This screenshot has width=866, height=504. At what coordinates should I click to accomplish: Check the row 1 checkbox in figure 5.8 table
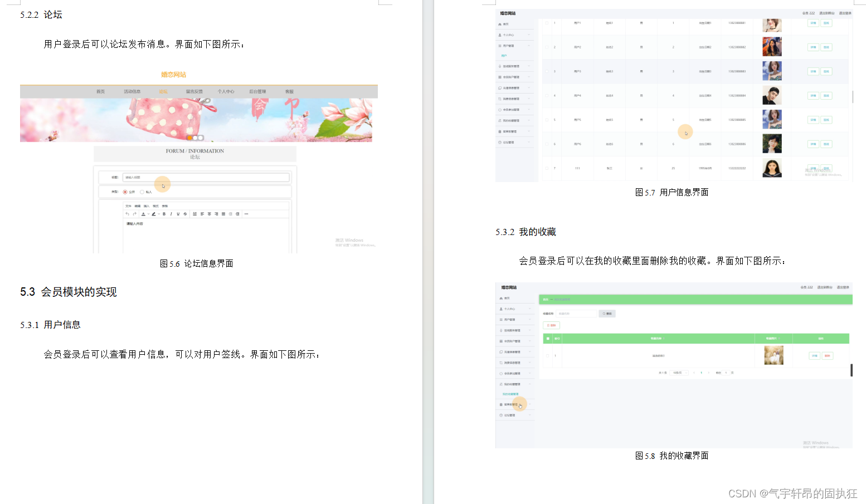click(547, 356)
